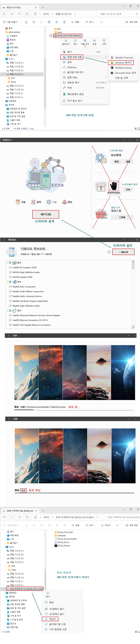This screenshot has height=644, width=140.
Task: Click the refresh icon in top Explorer window
Action: click(x=27, y=14)
